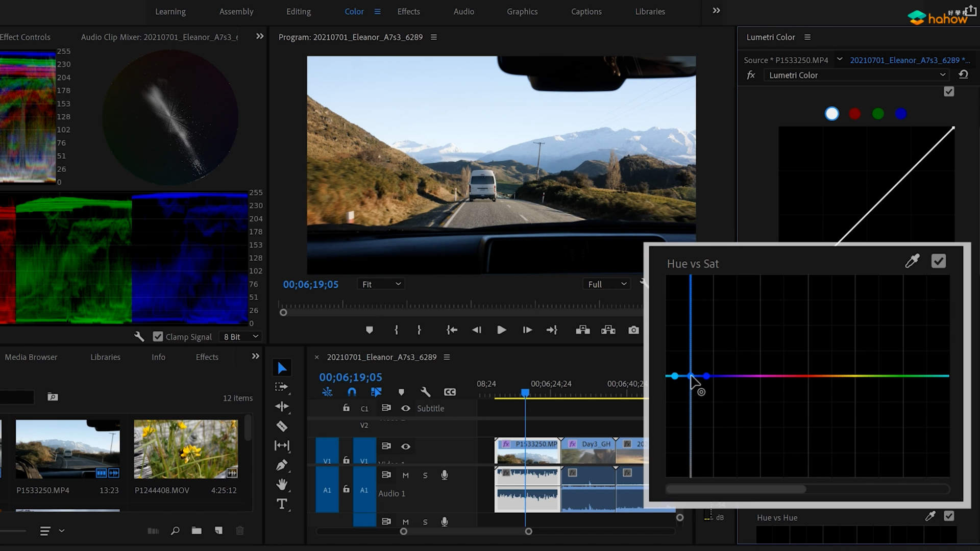Open the 8 Bit scope dropdown

[x=241, y=337]
